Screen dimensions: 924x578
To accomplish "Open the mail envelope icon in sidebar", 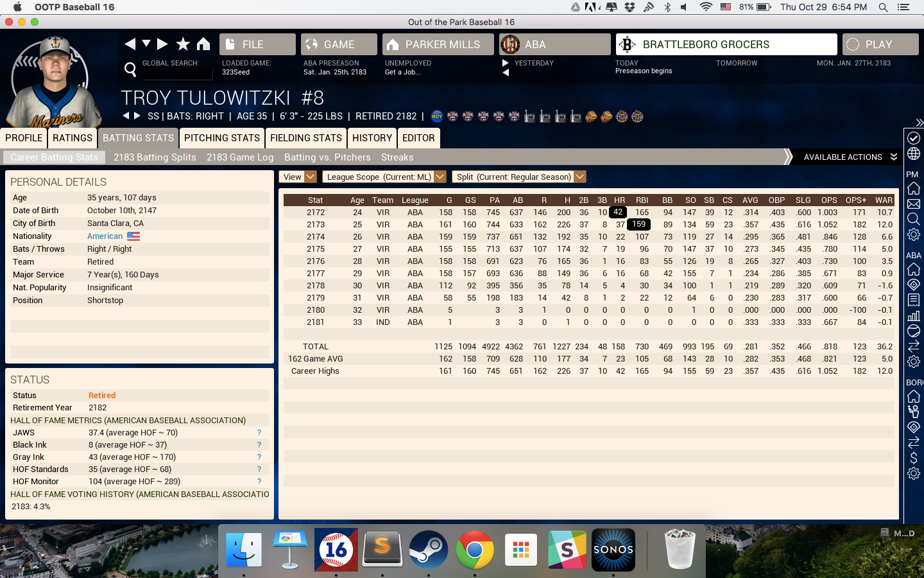I will tap(914, 204).
